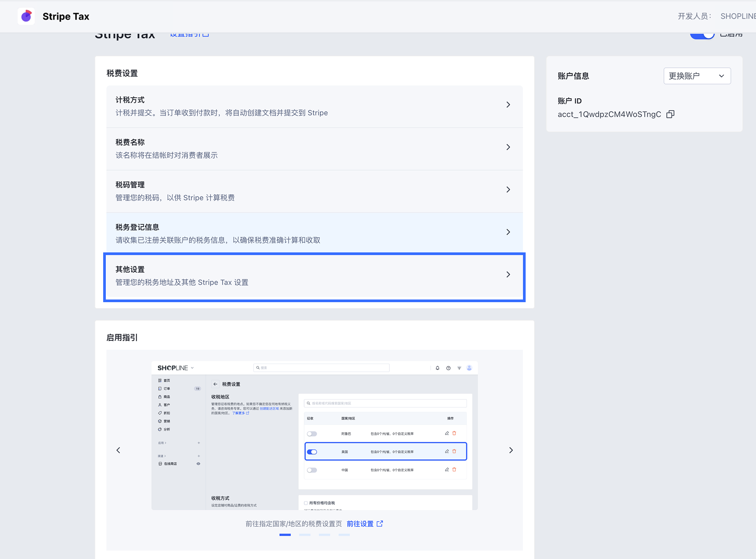Click the 设置指引 link near the title
This screenshot has width=756, height=559.
(189, 35)
